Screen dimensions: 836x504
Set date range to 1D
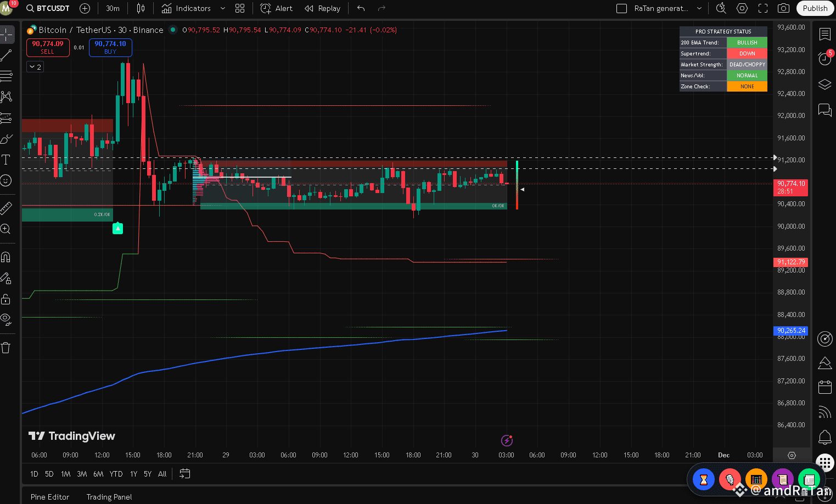34,474
